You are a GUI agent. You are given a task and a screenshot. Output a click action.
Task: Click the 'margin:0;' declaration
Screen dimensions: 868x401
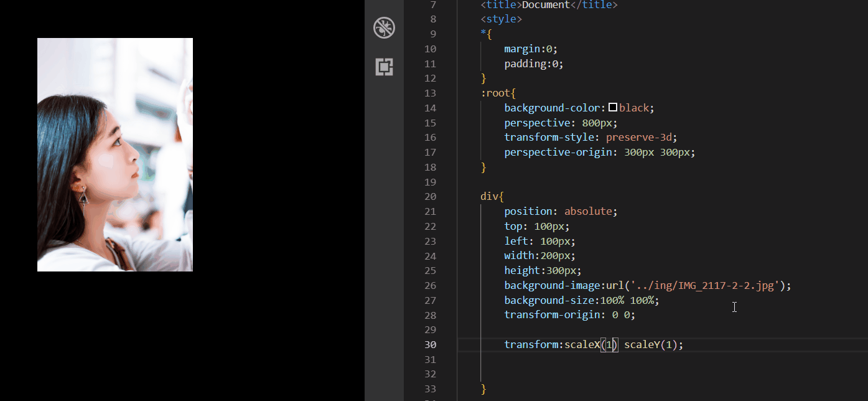point(531,49)
